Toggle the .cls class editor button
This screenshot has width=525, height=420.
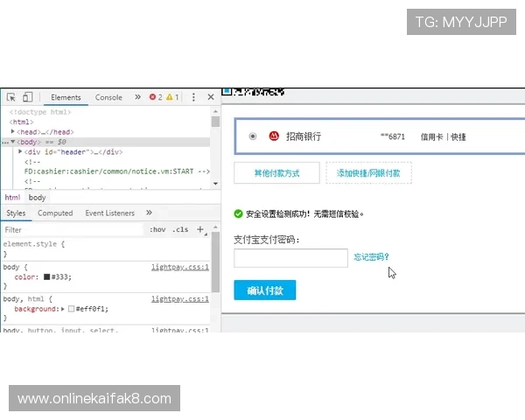[x=180, y=230]
